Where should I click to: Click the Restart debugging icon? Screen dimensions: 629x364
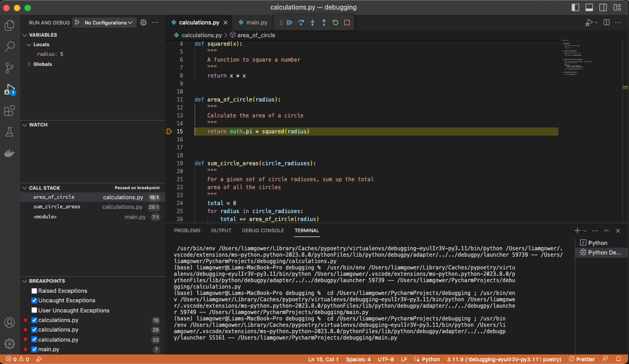tap(335, 22)
